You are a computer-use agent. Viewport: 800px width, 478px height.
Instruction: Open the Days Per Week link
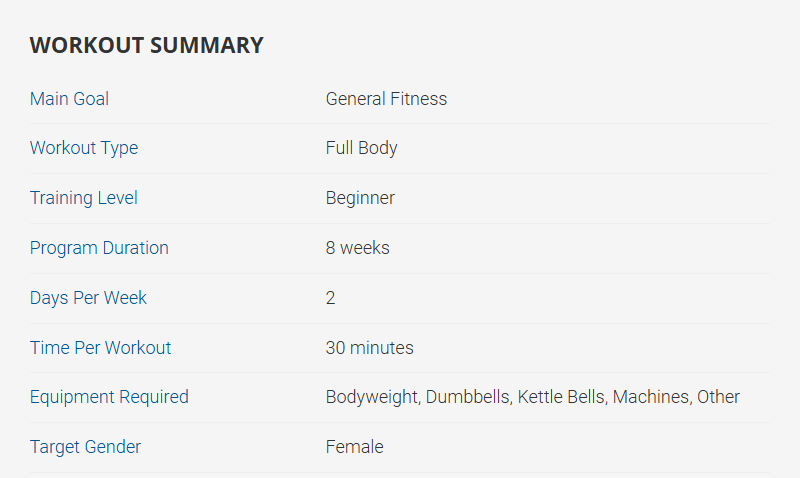tap(88, 298)
